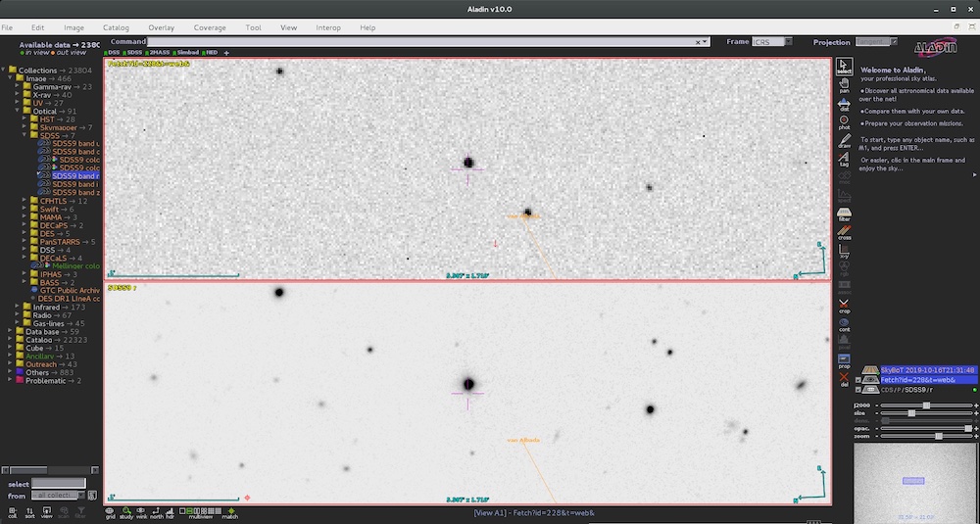Open the Projection dropdown
Viewport: 980px width, 524px height.
point(876,42)
